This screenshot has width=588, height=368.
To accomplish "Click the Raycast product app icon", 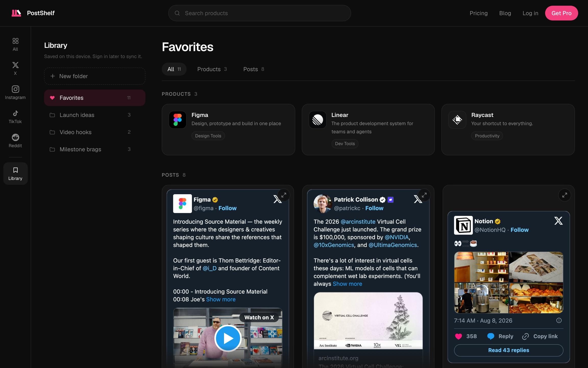I will [457, 120].
